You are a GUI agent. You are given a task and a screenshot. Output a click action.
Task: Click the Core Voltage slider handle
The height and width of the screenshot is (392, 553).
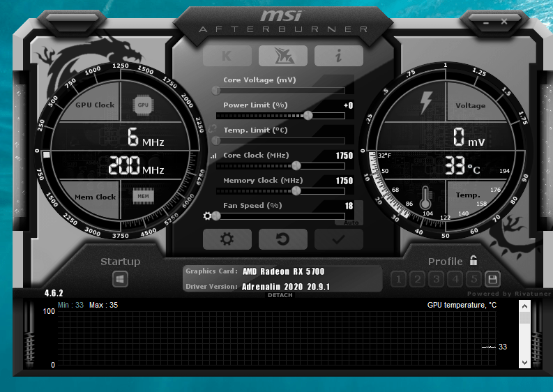(x=216, y=90)
